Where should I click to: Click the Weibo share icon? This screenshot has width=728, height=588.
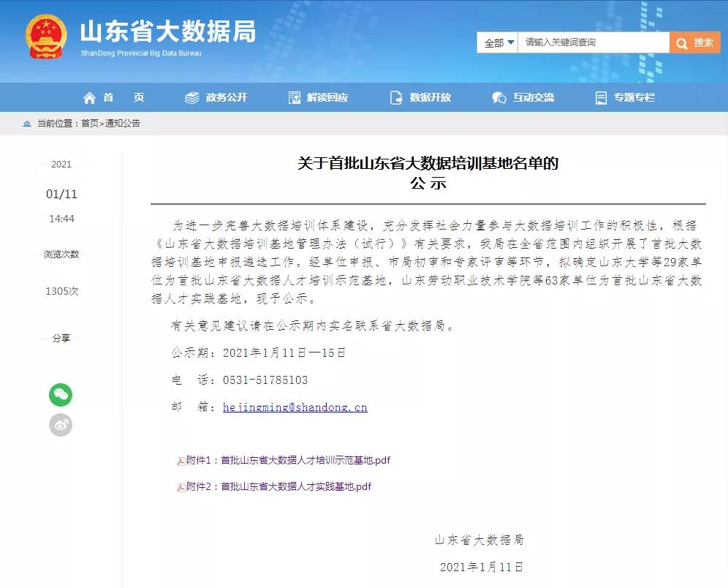click(61, 425)
